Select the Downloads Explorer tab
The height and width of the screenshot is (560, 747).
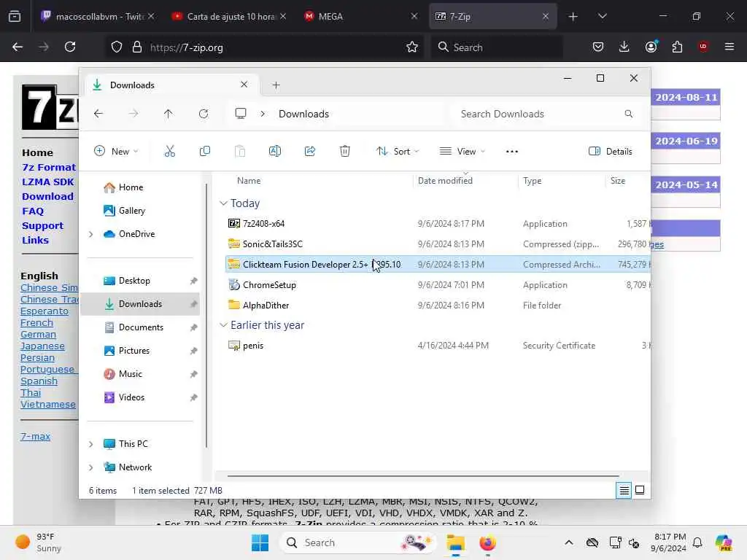click(x=171, y=85)
